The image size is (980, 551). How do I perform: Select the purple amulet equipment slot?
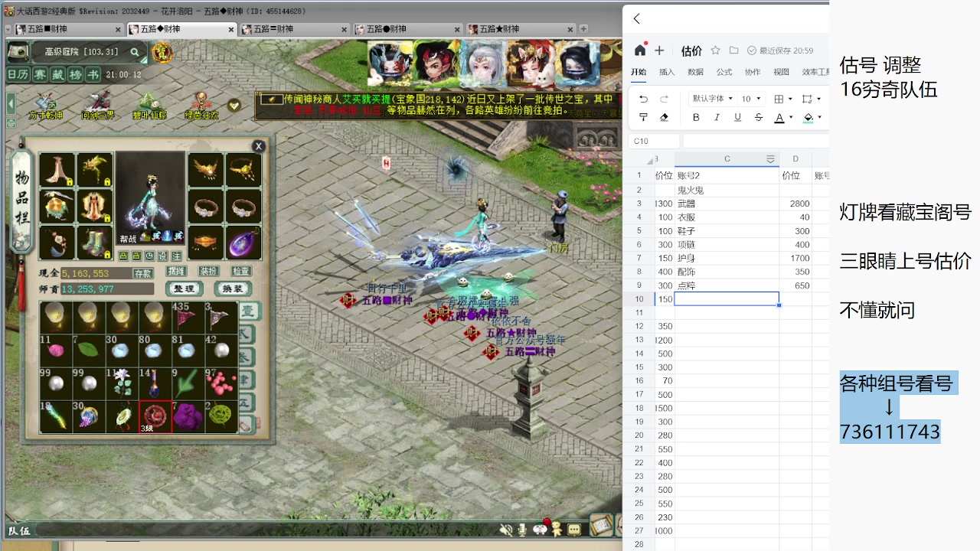click(x=244, y=243)
